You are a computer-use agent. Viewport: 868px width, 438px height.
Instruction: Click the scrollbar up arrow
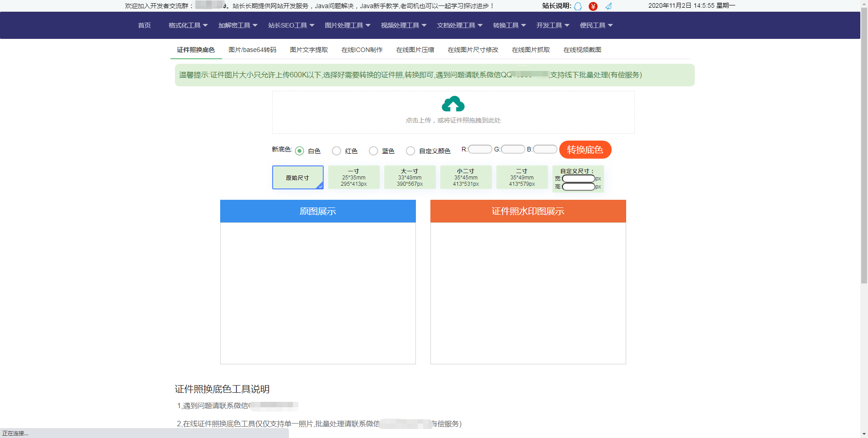click(x=864, y=4)
